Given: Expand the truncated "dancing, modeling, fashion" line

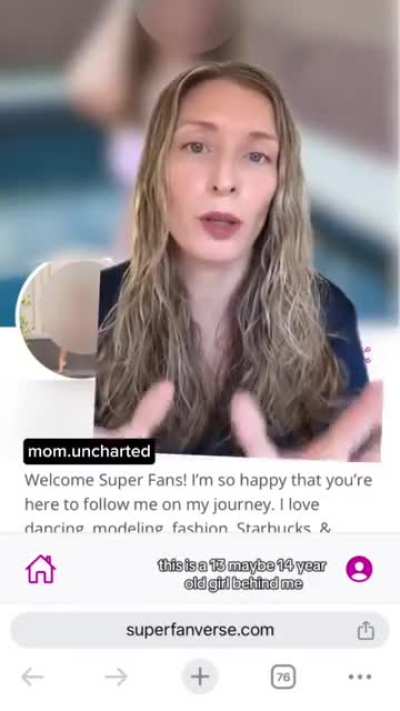Looking at the screenshot, I should [178, 528].
